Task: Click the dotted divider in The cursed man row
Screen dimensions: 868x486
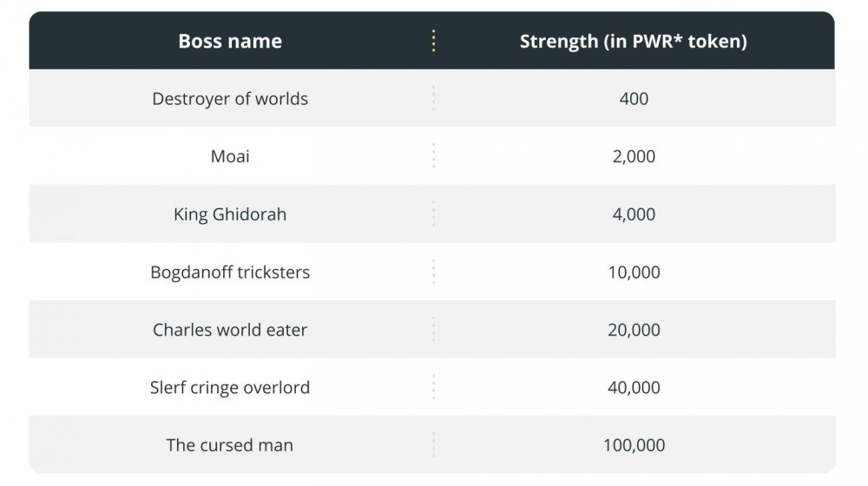Action: (x=433, y=445)
